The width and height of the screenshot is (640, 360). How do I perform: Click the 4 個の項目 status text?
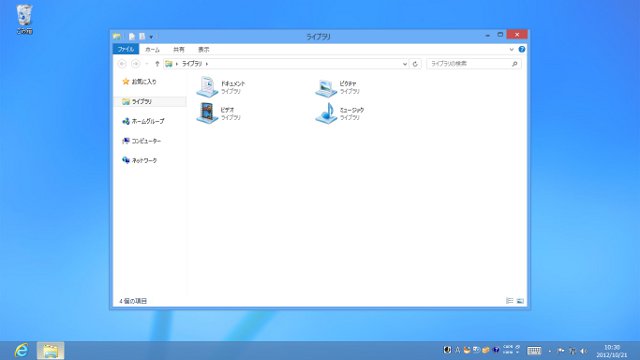pos(133,301)
